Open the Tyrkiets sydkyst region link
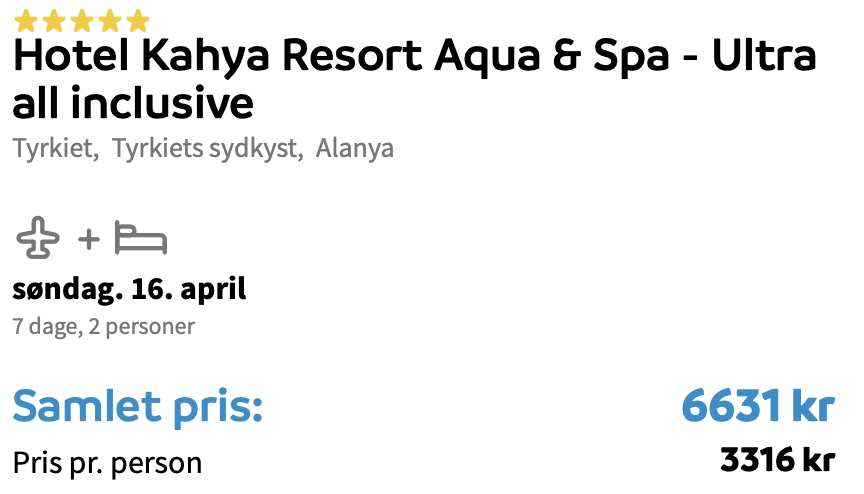The width and height of the screenshot is (864, 494). click(208, 148)
